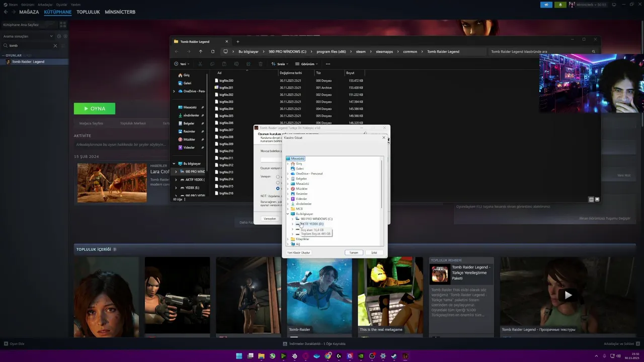Open the MAĞAZA tab in Steam
Image resolution: width=644 pixels, height=362 pixels.
click(x=29, y=12)
